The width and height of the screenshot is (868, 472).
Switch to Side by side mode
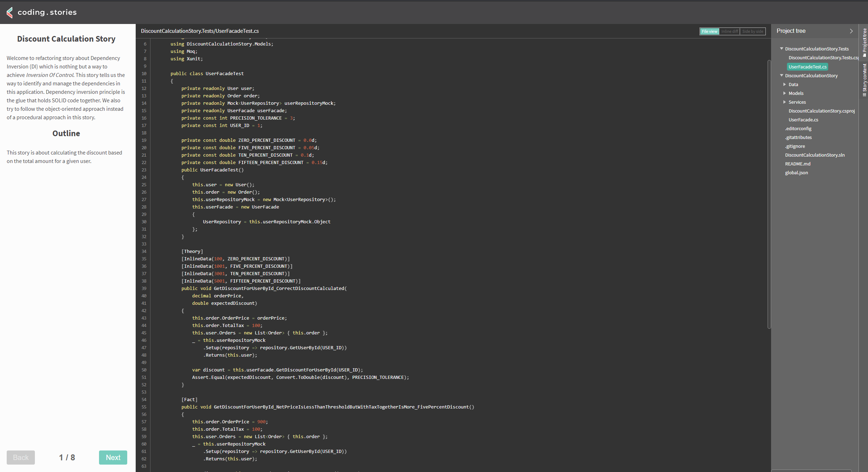pos(753,31)
